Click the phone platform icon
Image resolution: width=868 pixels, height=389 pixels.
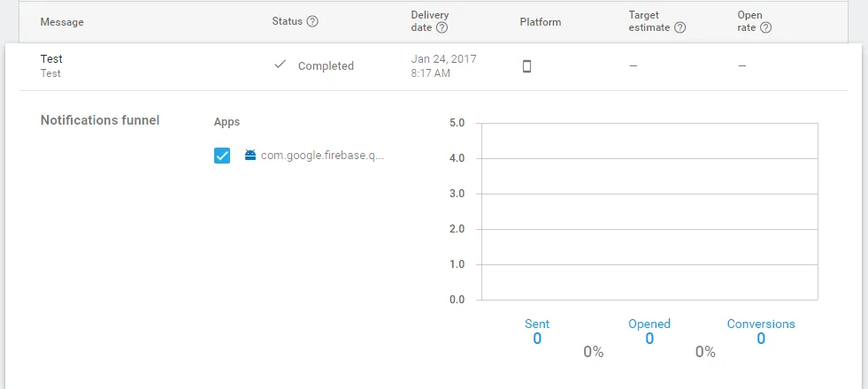click(x=527, y=66)
